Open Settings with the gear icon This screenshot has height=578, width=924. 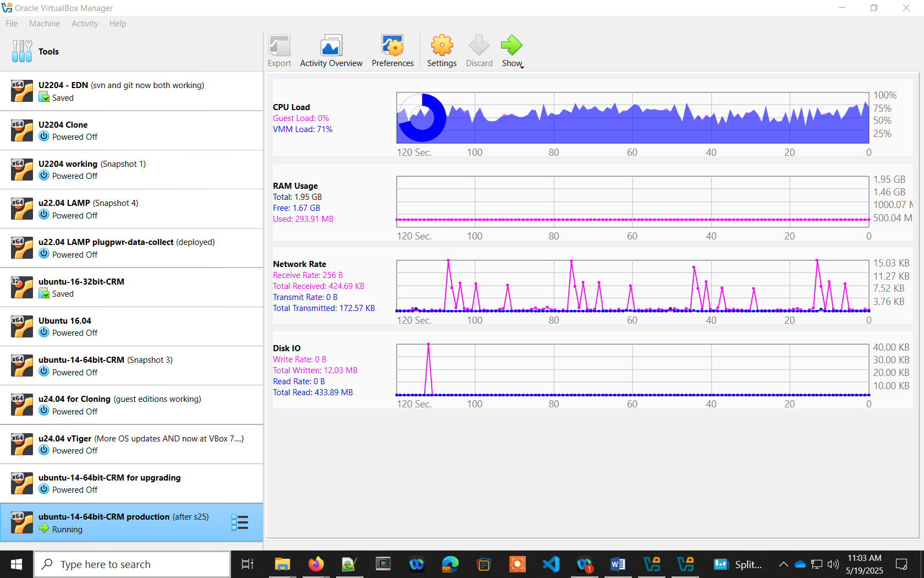[x=442, y=46]
